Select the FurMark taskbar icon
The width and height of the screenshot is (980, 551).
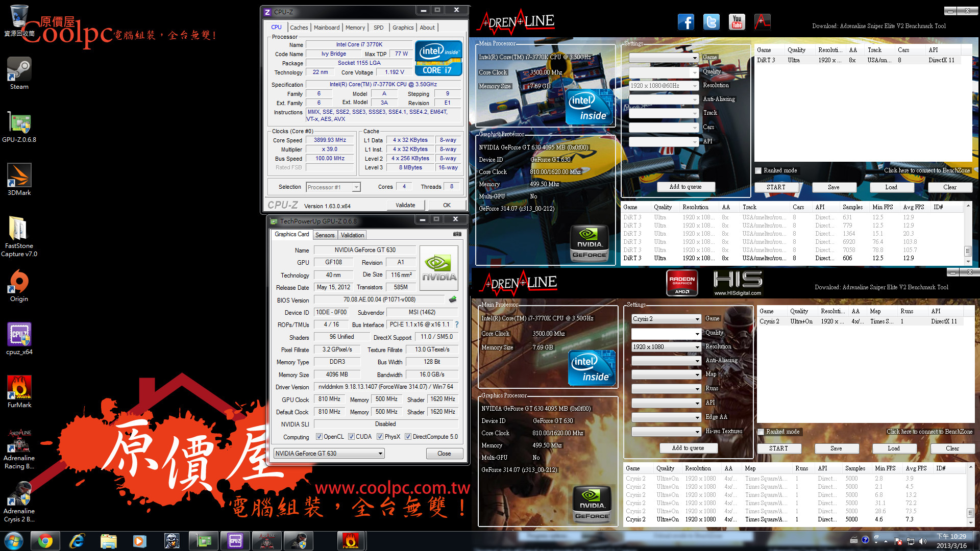coord(351,541)
